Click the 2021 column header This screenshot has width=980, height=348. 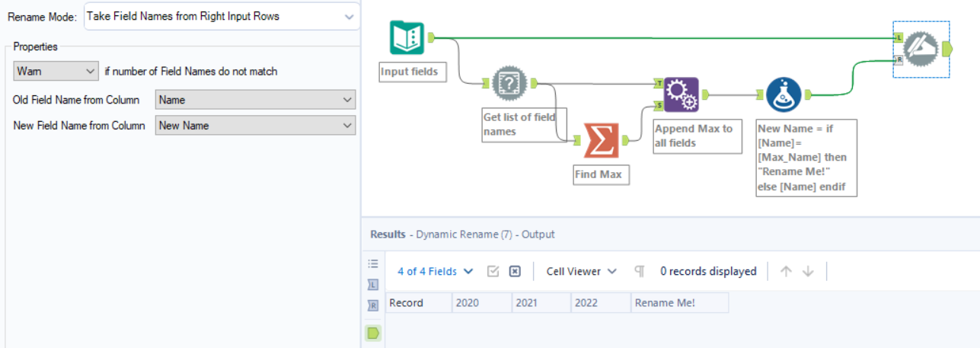[540, 303]
